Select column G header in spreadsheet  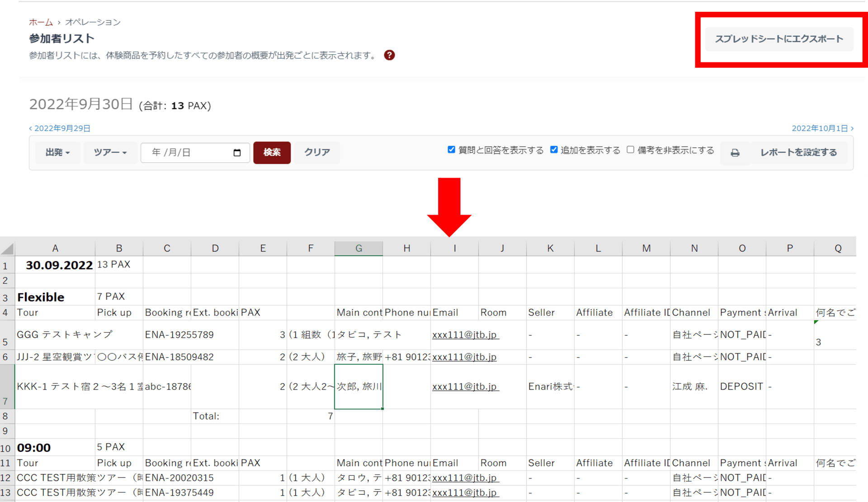click(x=359, y=248)
